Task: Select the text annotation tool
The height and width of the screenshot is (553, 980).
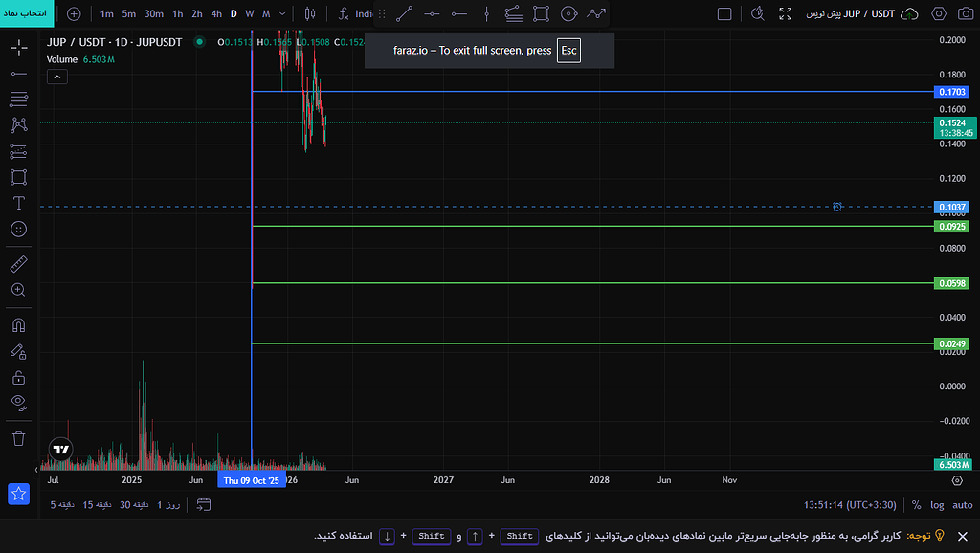Action: point(19,203)
